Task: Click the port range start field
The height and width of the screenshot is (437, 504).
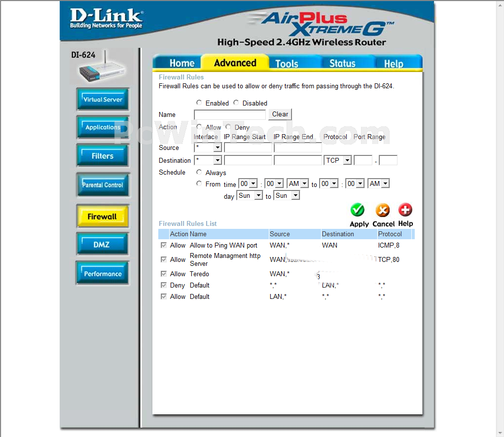Action: 363,160
